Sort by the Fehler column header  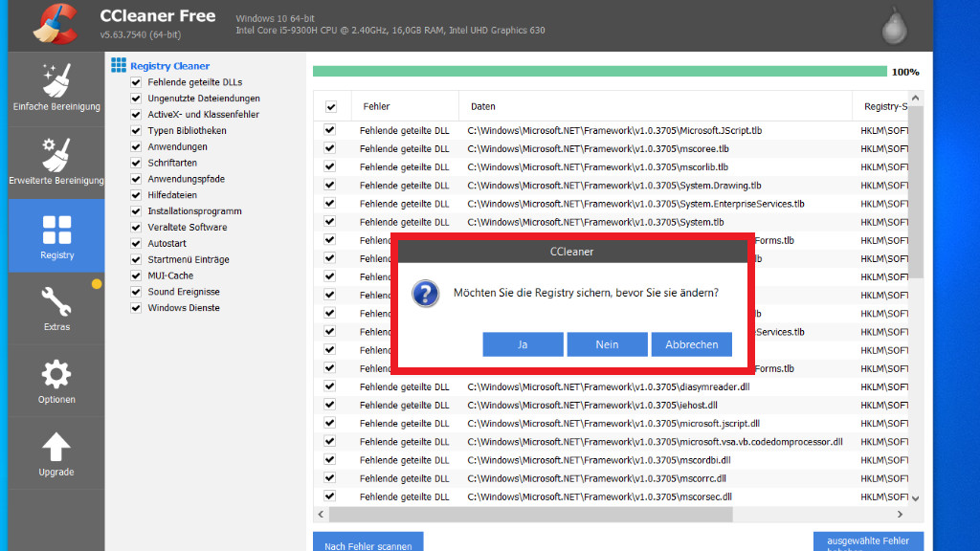click(x=376, y=107)
